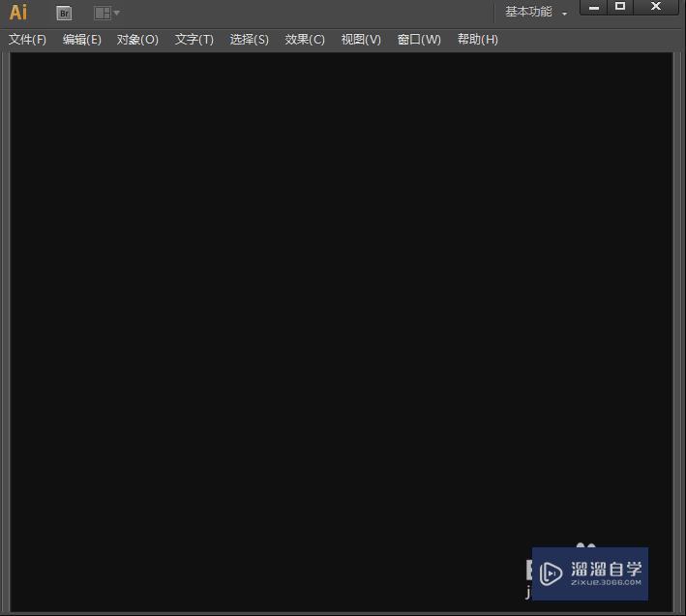Image resolution: width=686 pixels, height=616 pixels.
Task: Open the 选择(S) menu
Action: [250, 40]
